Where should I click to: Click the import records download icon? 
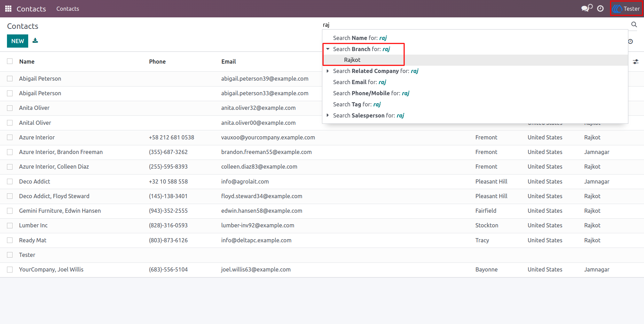tap(35, 41)
